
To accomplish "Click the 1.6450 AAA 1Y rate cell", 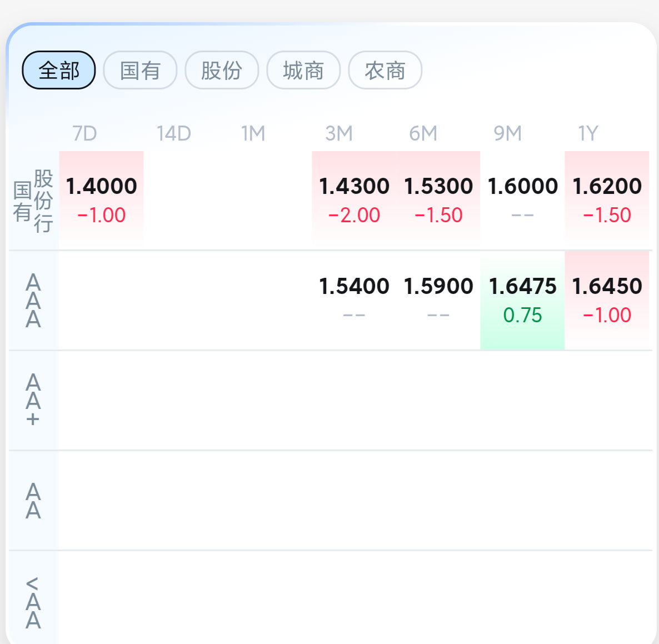I will coord(607,300).
